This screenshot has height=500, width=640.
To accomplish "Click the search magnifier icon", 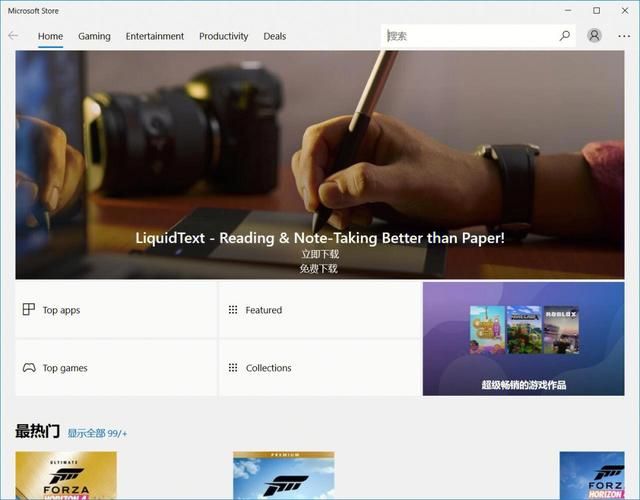I will [x=564, y=36].
